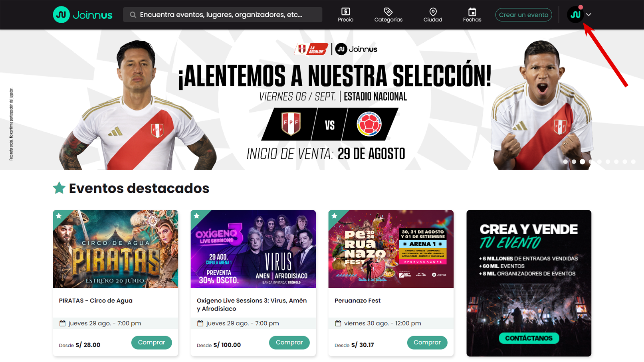644x362 pixels.
Task: Focus the event search input field
Action: click(x=222, y=15)
